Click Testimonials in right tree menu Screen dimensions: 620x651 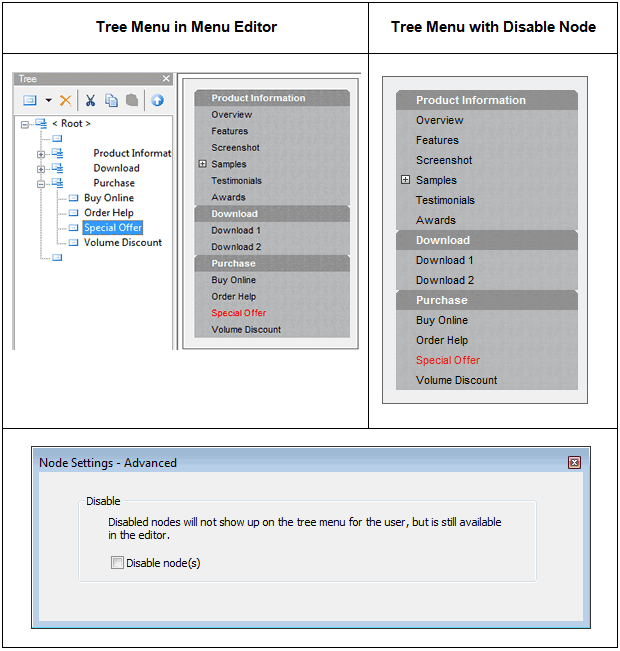pos(445,200)
